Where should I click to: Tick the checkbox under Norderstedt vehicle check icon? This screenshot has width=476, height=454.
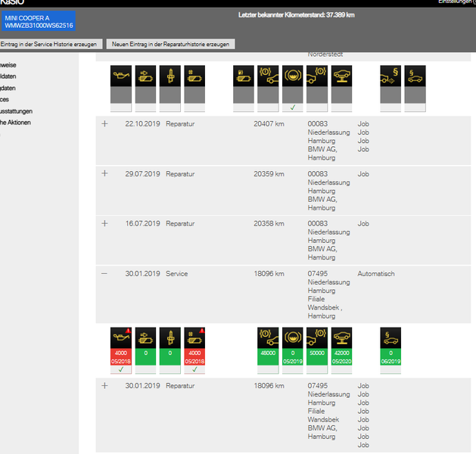coord(341,107)
